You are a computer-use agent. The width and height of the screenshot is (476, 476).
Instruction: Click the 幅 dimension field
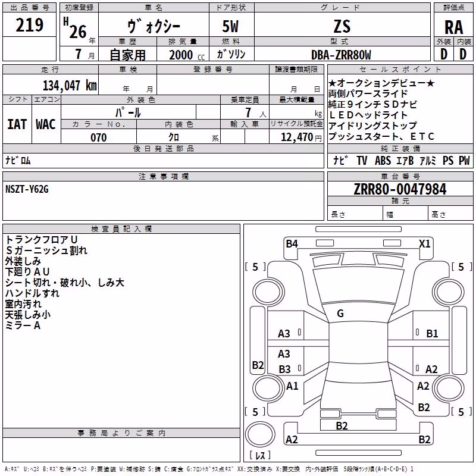click(x=406, y=214)
